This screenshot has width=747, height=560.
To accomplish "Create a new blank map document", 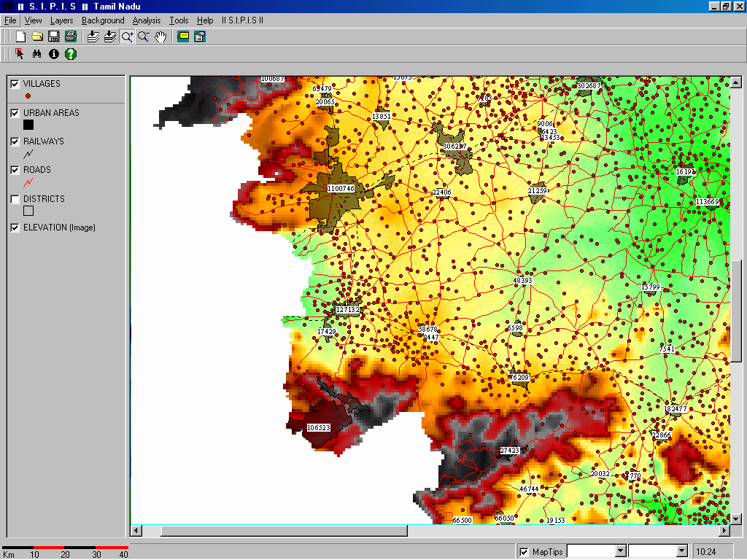I will point(20,36).
